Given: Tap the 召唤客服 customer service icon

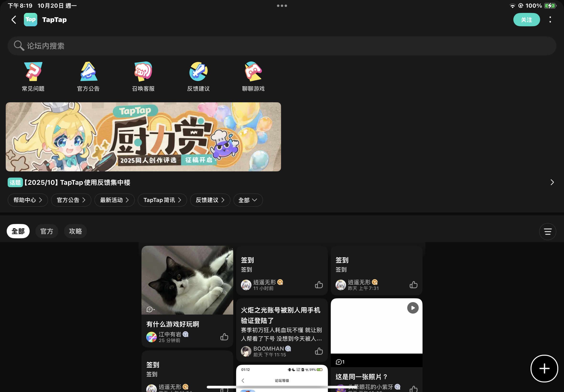Looking at the screenshot, I should (x=143, y=76).
